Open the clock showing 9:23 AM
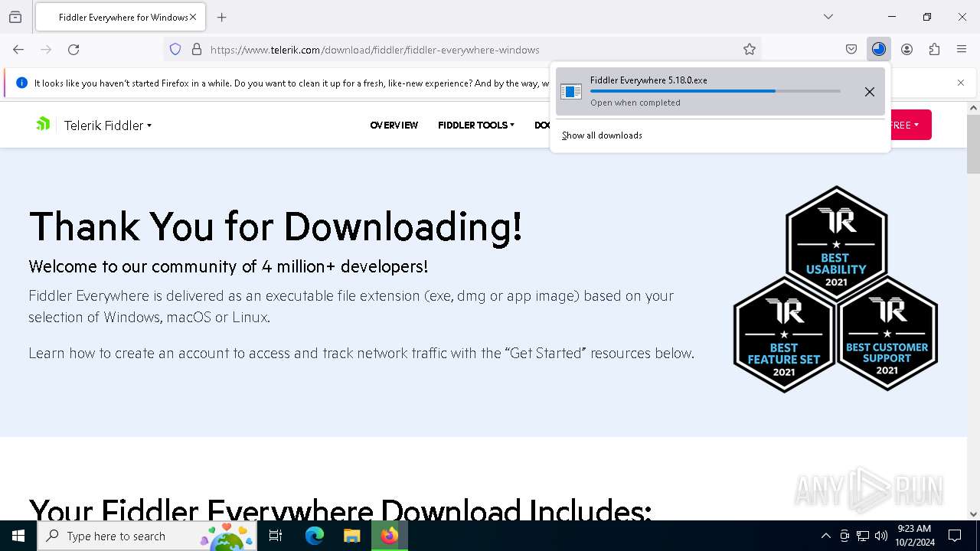980x551 pixels. click(x=915, y=536)
